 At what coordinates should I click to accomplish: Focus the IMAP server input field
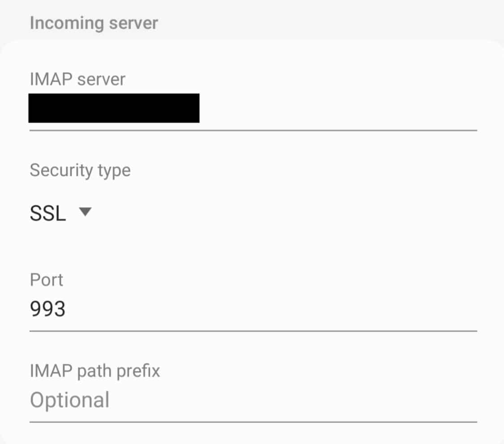(253, 109)
